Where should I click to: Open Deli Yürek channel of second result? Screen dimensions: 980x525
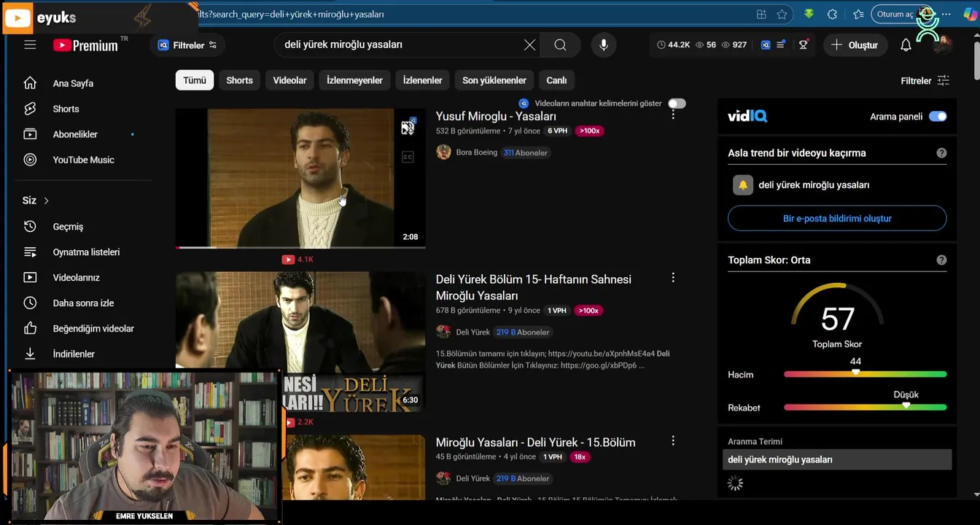[x=473, y=332]
